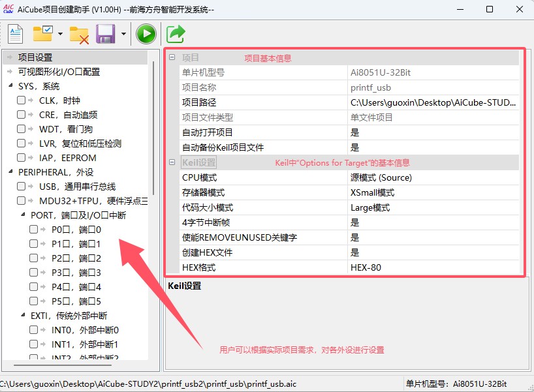Click the 自动打开项目 value 是
The height and width of the screenshot is (392, 534).
(x=433, y=132)
